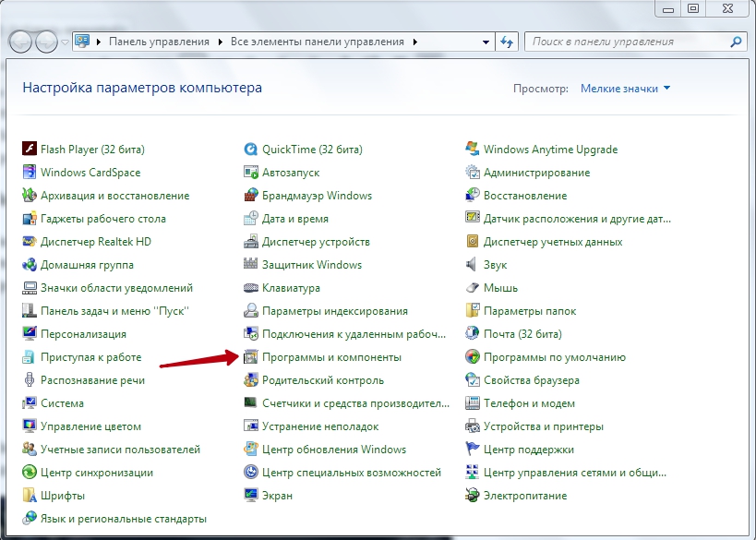Click the Windows Anytime Upgrade icon
This screenshot has height=540, width=756.
pyautogui.click(x=473, y=150)
